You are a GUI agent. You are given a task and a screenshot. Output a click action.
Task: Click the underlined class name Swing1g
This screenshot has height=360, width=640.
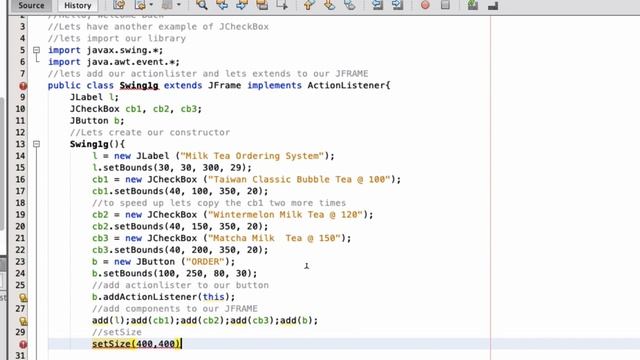tap(139, 85)
